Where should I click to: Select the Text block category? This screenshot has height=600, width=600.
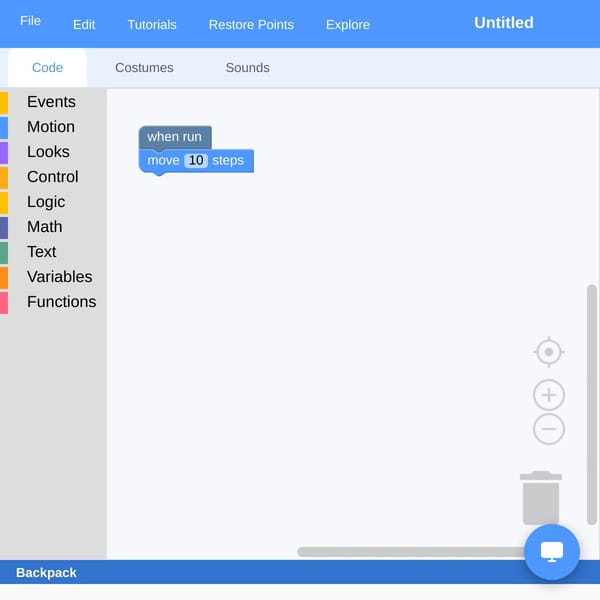pyautogui.click(x=53, y=252)
